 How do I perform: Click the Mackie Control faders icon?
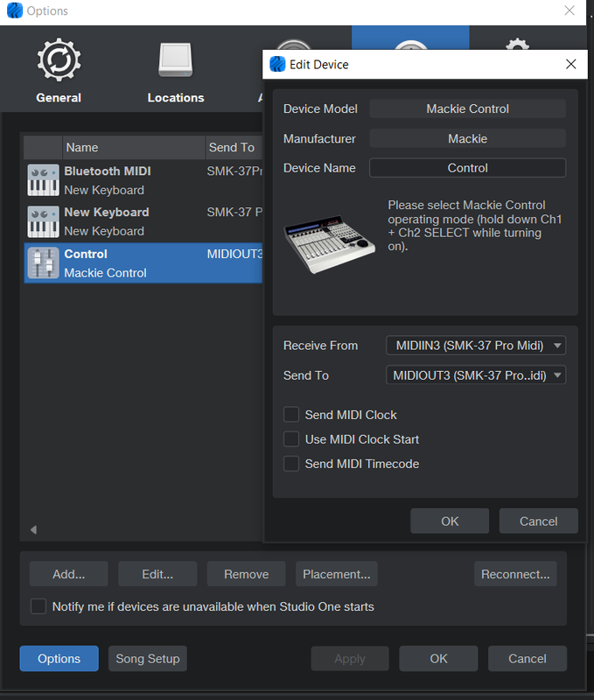point(43,263)
